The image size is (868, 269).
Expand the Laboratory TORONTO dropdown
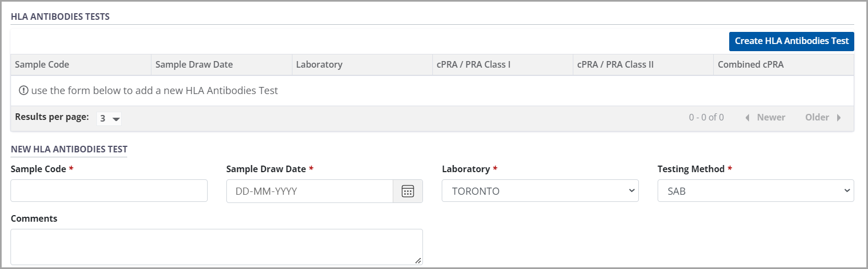(x=540, y=191)
